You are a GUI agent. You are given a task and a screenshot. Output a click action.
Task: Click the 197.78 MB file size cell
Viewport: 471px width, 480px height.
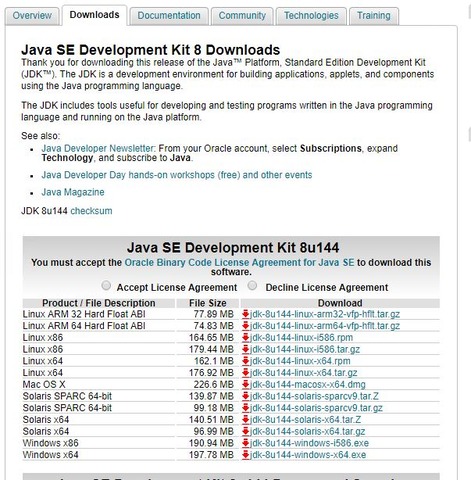[211, 455]
